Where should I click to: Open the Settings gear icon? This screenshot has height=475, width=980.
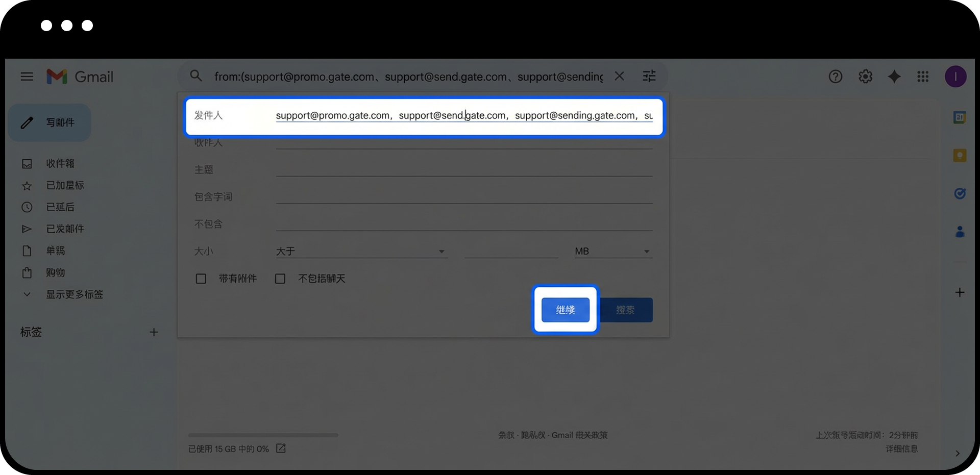pos(865,77)
